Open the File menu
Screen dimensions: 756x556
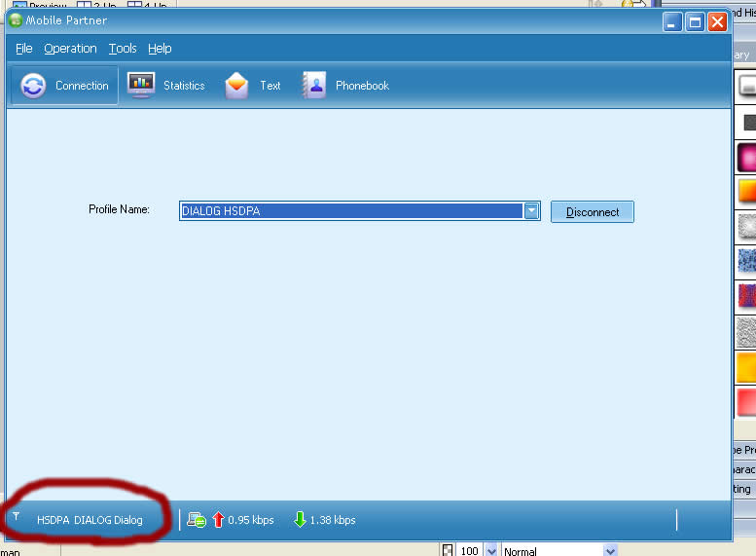point(24,49)
